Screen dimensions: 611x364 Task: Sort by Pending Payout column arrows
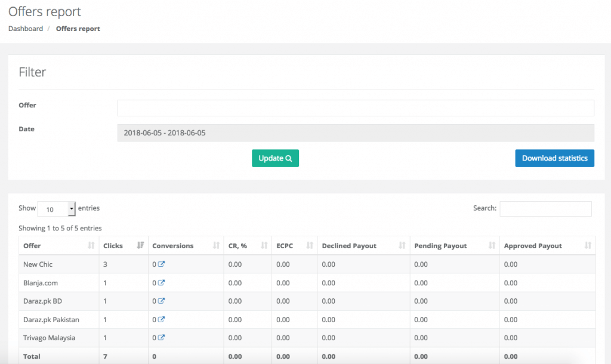(492, 246)
